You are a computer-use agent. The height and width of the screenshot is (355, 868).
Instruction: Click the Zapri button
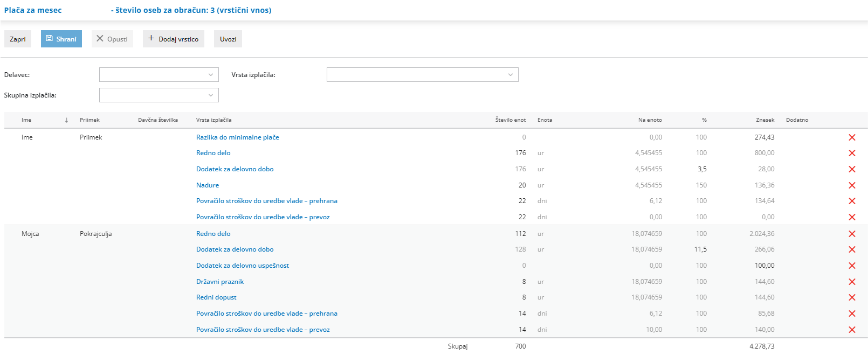(x=18, y=39)
